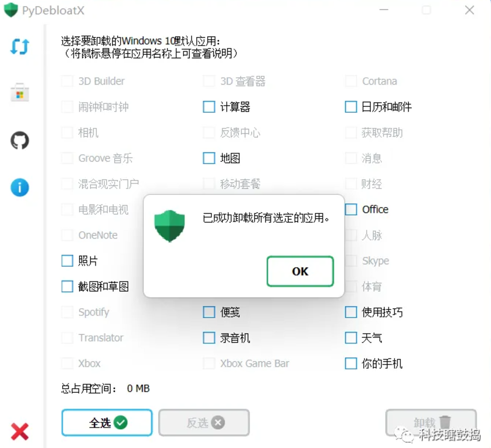The height and width of the screenshot is (448, 491).
Task: Check the 你的手机 checkbox
Action: coord(351,364)
